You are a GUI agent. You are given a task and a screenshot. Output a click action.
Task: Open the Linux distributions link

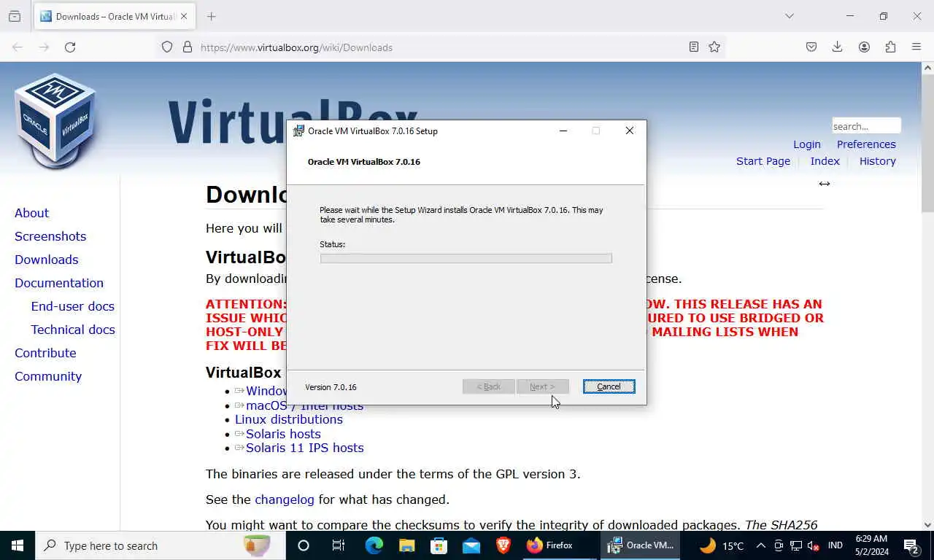[x=289, y=419]
